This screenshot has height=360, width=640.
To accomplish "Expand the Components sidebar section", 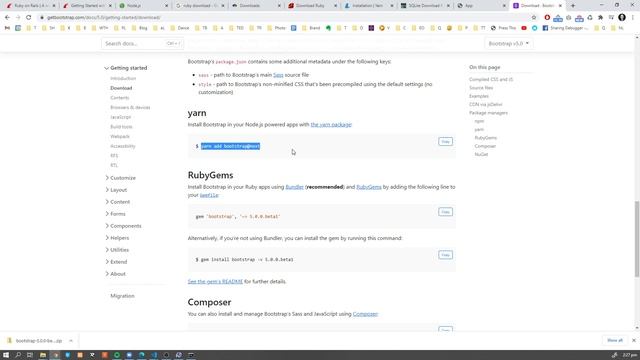I will pyautogui.click(x=123, y=226).
